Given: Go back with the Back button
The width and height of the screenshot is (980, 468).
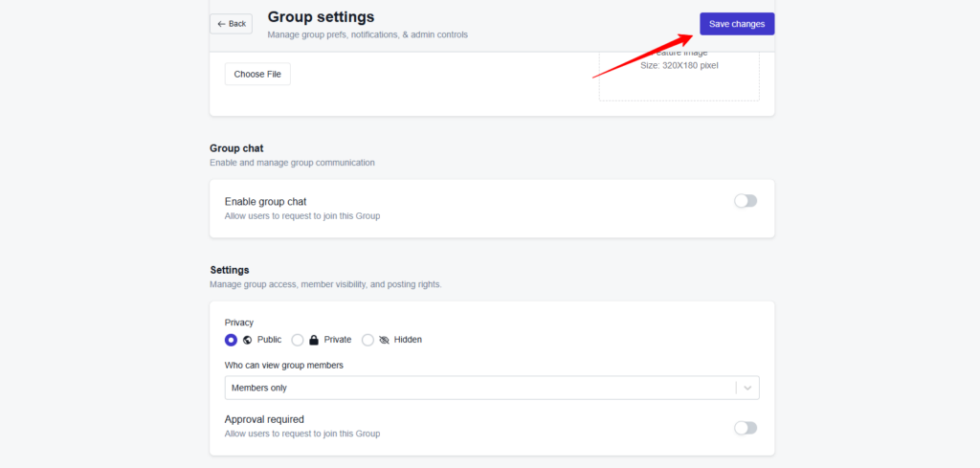Looking at the screenshot, I should pyautogui.click(x=232, y=24).
